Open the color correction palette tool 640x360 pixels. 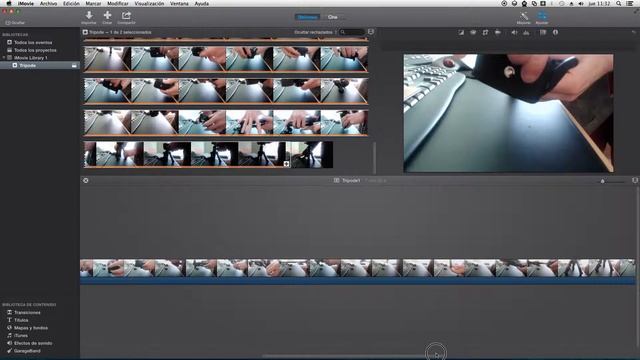[x=473, y=32]
